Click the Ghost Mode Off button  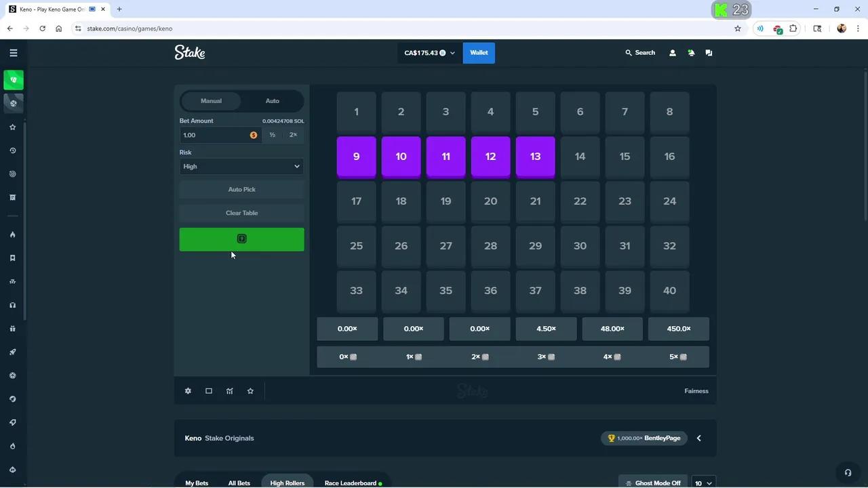click(x=652, y=483)
